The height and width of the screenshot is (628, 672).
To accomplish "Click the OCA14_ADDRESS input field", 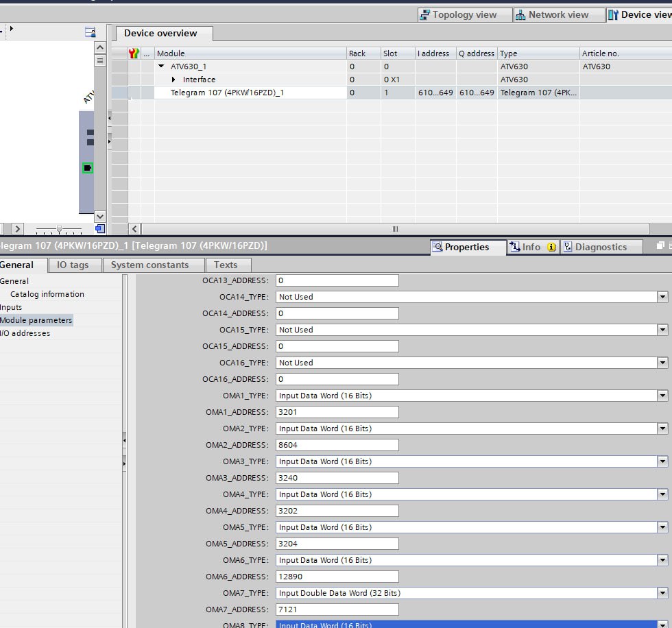I will point(337,313).
